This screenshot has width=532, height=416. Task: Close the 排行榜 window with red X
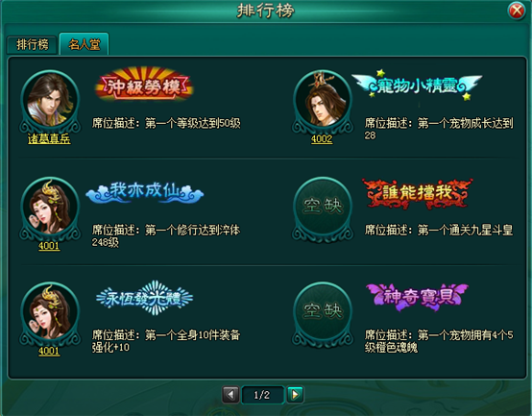[517, 11]
